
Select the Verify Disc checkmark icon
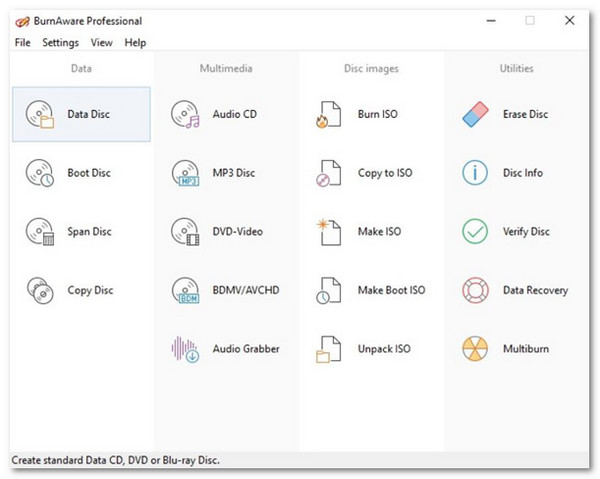tap(475, 231)
